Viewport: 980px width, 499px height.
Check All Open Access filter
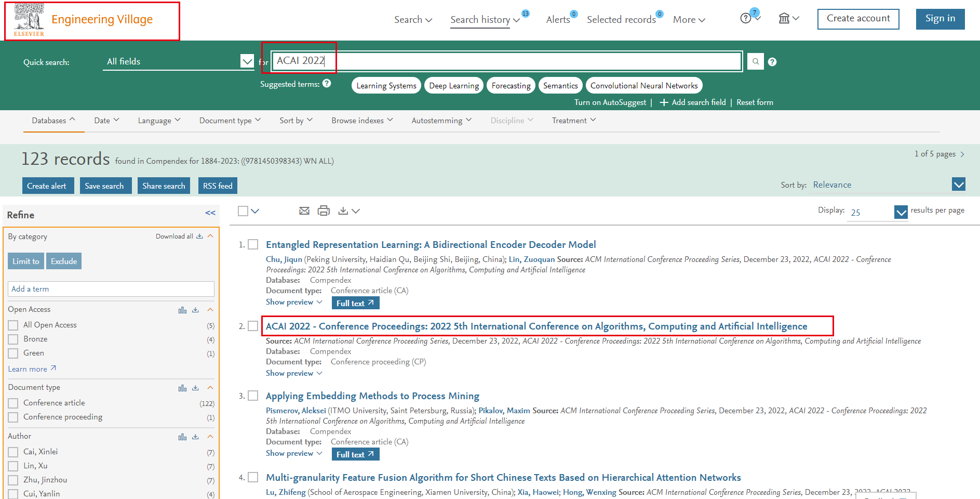[x=13, y=325]
